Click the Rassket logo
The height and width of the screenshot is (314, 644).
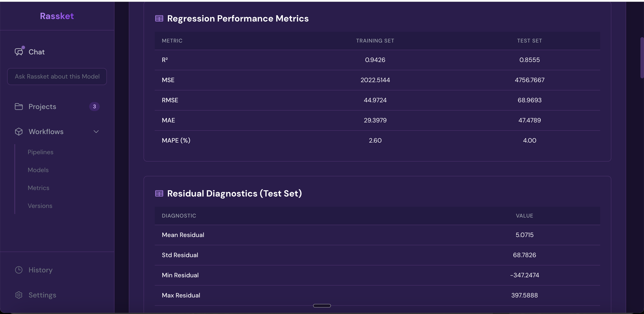57,16
